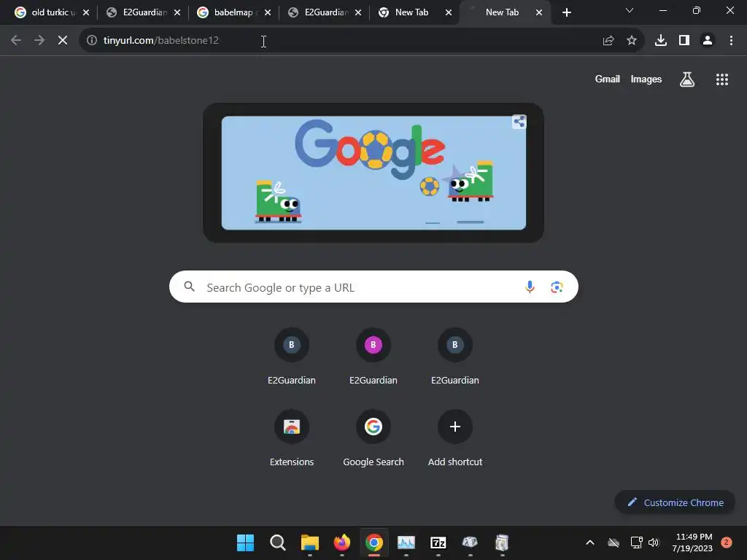This screenshot has height=560, width=747.
Task: Switch to second tab E2Guardian
Action: click(x=138, y=12)
